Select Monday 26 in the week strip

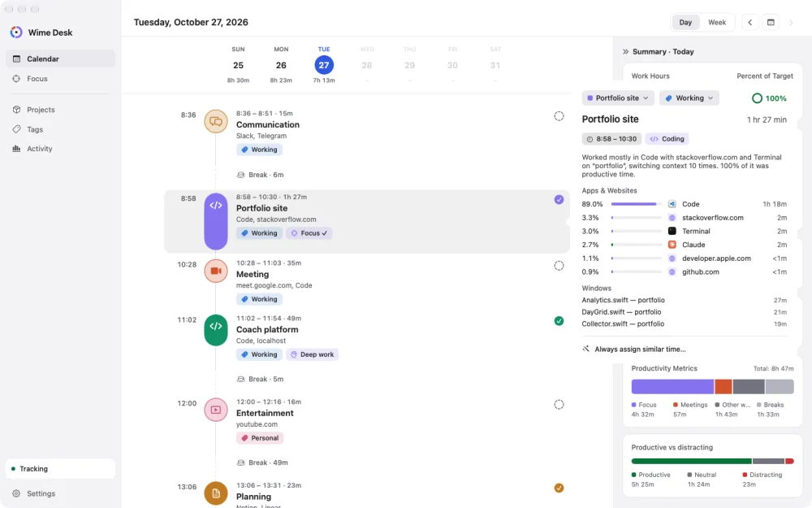coord(281,65)
